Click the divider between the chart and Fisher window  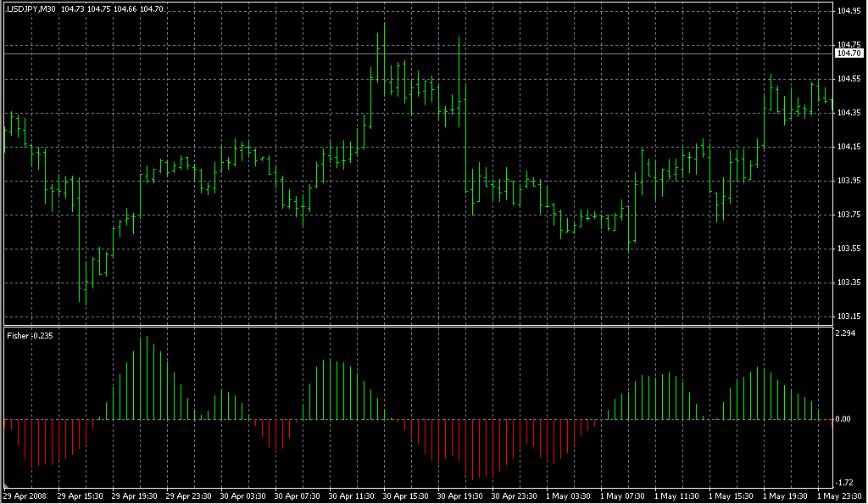[x=415, y=326]
